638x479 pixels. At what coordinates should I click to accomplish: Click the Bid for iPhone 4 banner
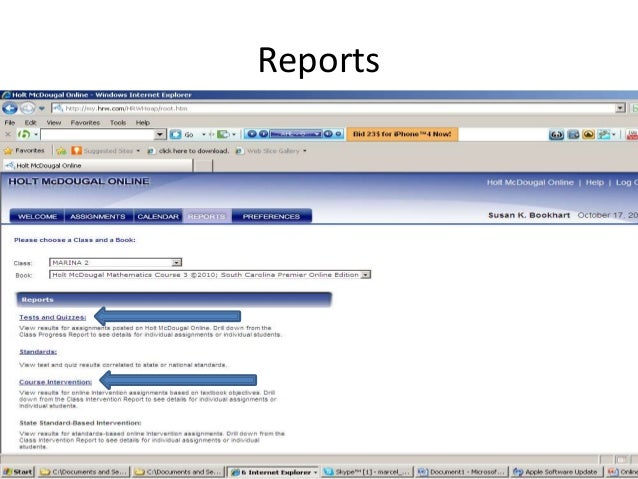402,134
